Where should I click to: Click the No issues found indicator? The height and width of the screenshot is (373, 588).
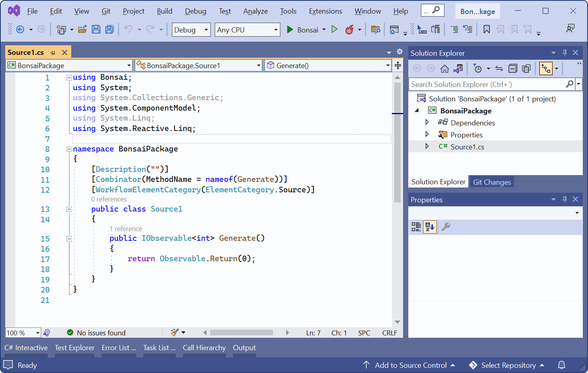tap(96, 333)
